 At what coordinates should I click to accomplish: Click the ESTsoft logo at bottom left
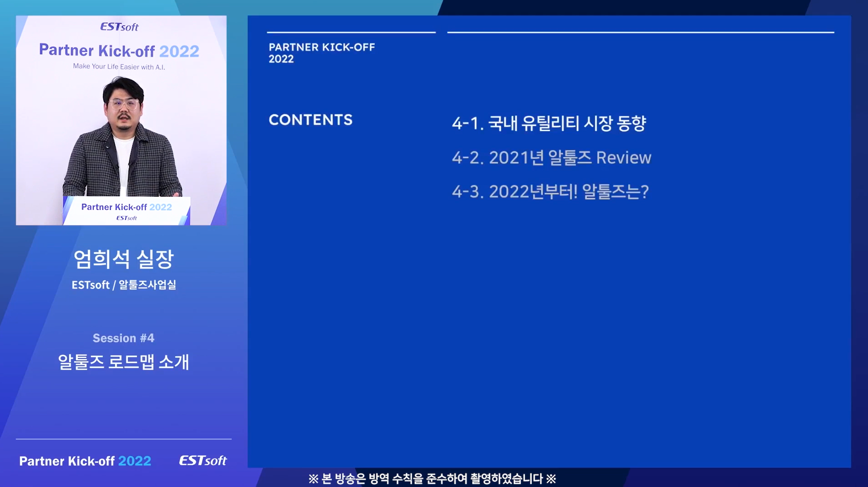[203, 460]
